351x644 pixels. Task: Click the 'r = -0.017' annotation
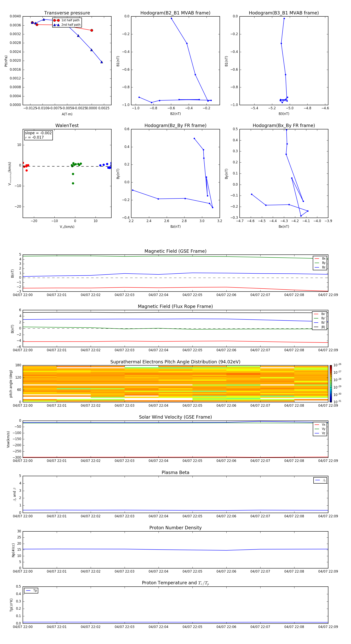[x=35, y=137]
